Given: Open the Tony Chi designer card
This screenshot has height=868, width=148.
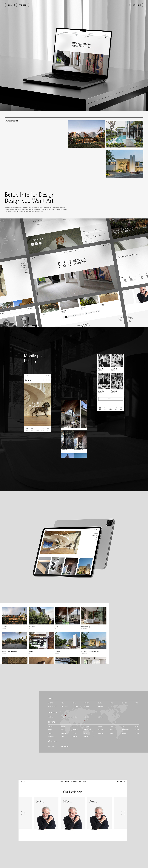Looking at the screenshot, I should [x=46, y=814].
